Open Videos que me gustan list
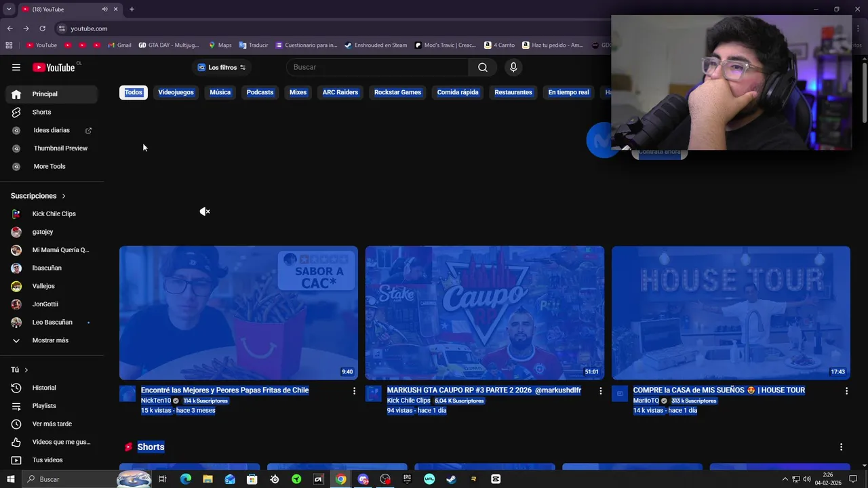Viewport: 868px width, 488px height. click(52, 442)
